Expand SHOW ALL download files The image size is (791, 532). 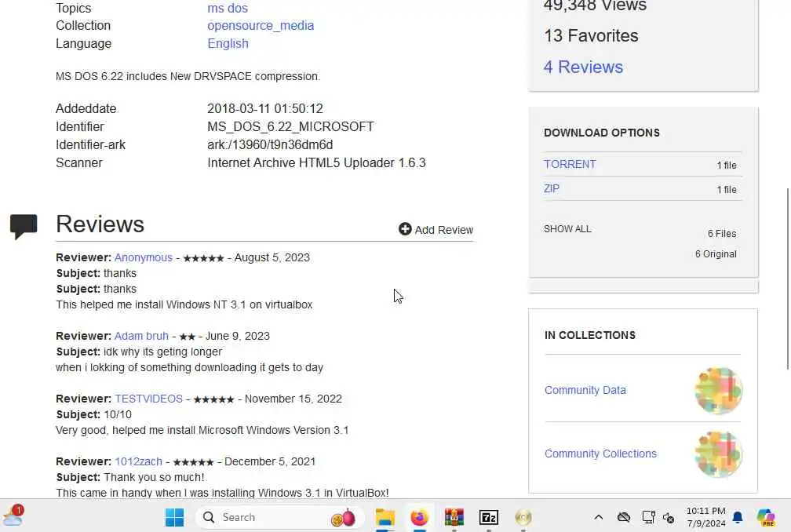click(567, 229)
